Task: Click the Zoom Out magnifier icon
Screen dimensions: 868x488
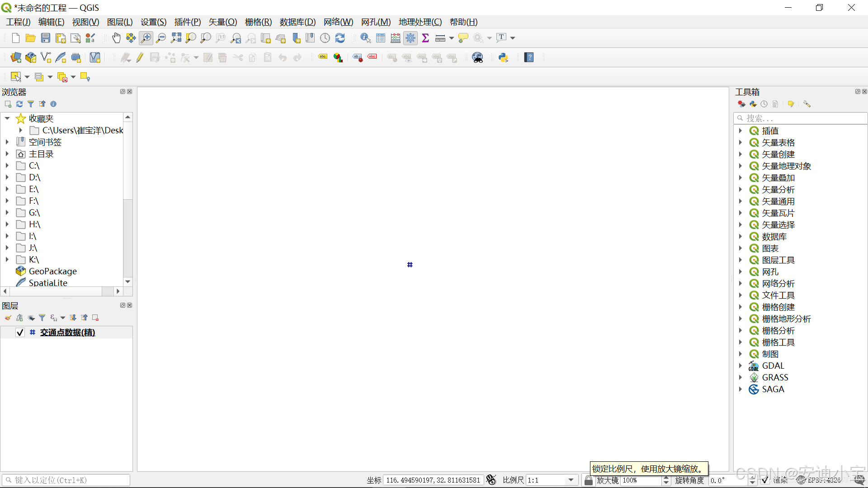Action: (161, 38)
